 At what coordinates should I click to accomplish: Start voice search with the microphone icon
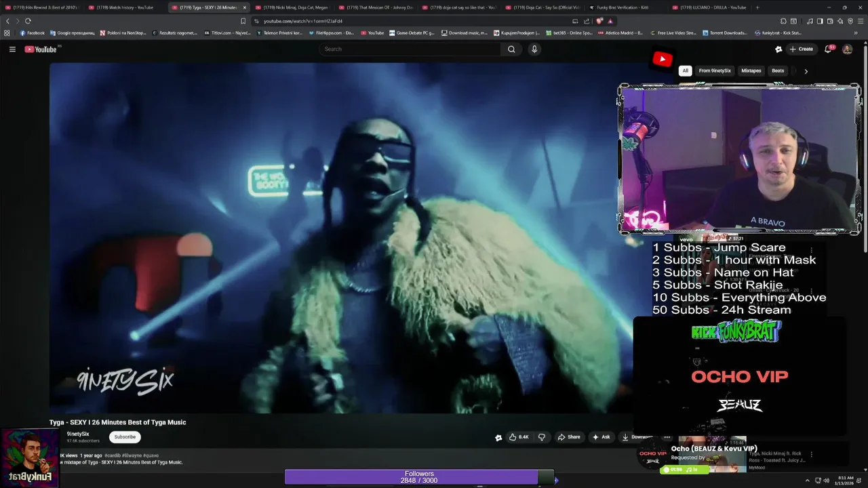[534, 49]
